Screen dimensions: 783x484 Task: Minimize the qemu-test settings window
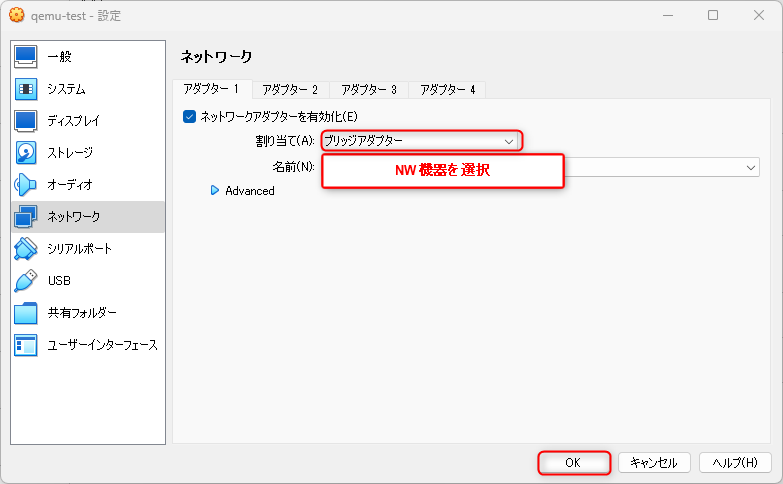[668, 15]
